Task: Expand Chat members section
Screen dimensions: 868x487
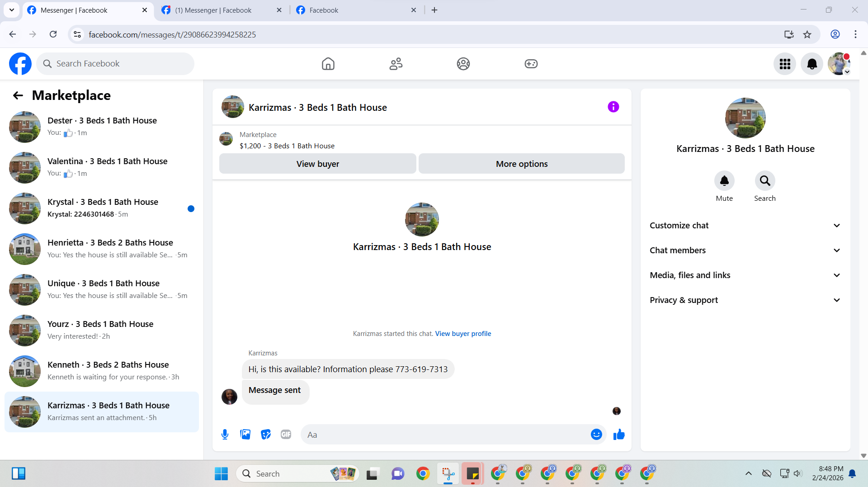Action: pos(745,251)
